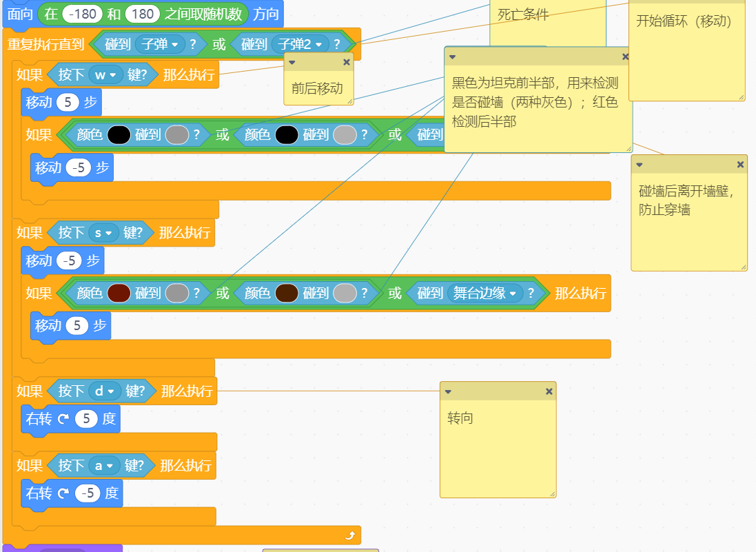Image resolution: width=756 pixels, height=552 pixels.
Task: Click the 180 random range input
Action: click(142, 14)
